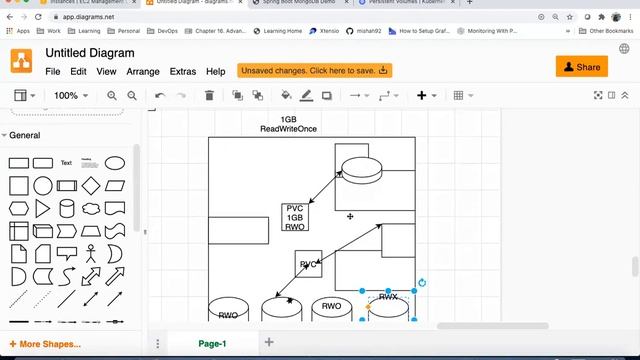
Task: Go back with browser back arrow
Action: click(10, 17)
